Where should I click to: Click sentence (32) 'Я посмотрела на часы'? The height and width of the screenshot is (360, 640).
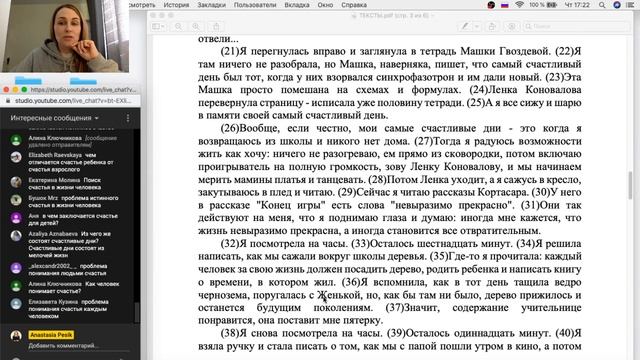(283, 244)
